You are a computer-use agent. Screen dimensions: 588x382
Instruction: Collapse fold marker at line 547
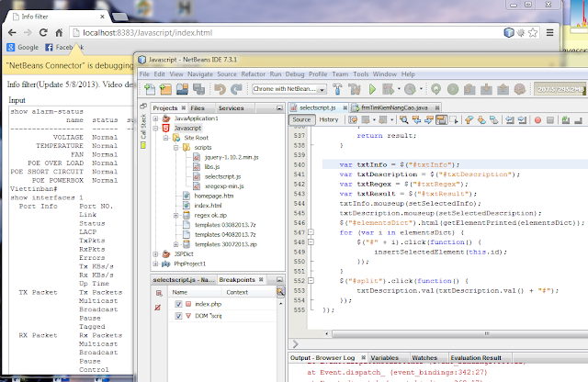pyautogui.click(x=311, y=232)
